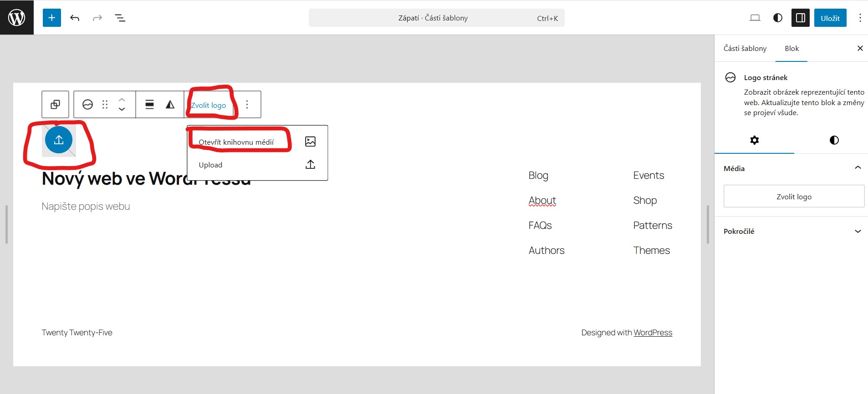The width and height of the screenshot is (868, 394).
Task: Expand the Pokročilé section
Action: pyautogui.click(x=858, y=231)
